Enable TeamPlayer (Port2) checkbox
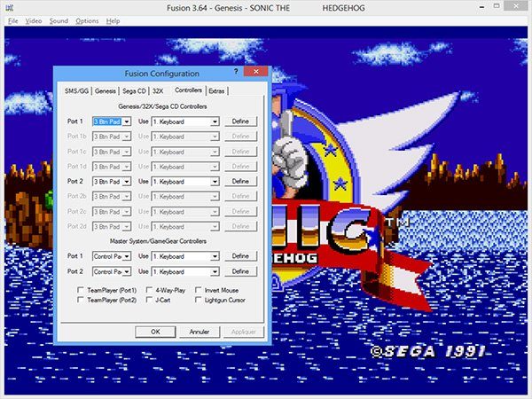The height and width of the screenshot is (399, 532). pyautogui.click(x=81, y=300)
